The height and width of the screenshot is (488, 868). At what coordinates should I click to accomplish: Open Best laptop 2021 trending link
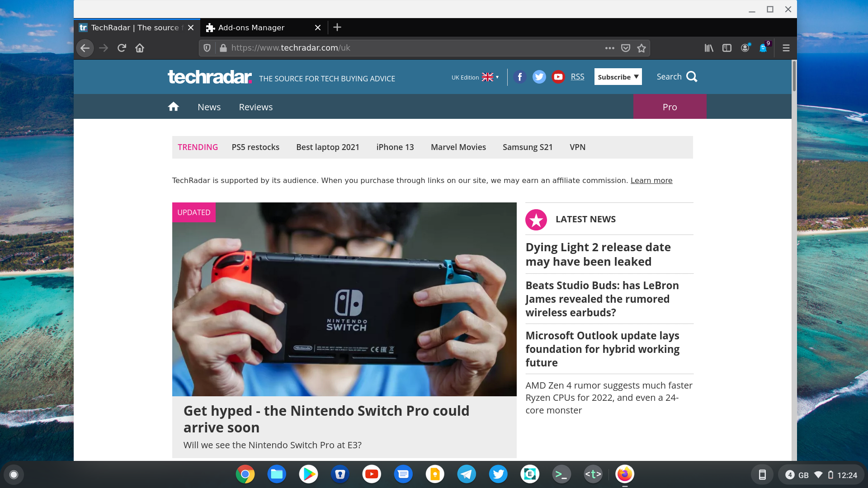tap(328, 147)
